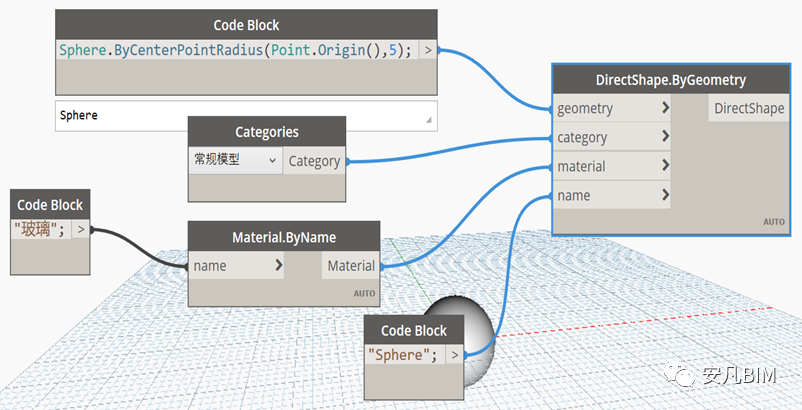802x410 pixels.
Task: Toggle AUTO lacing on DirectShape.ByGeometry node
Action: click(774, 222)
